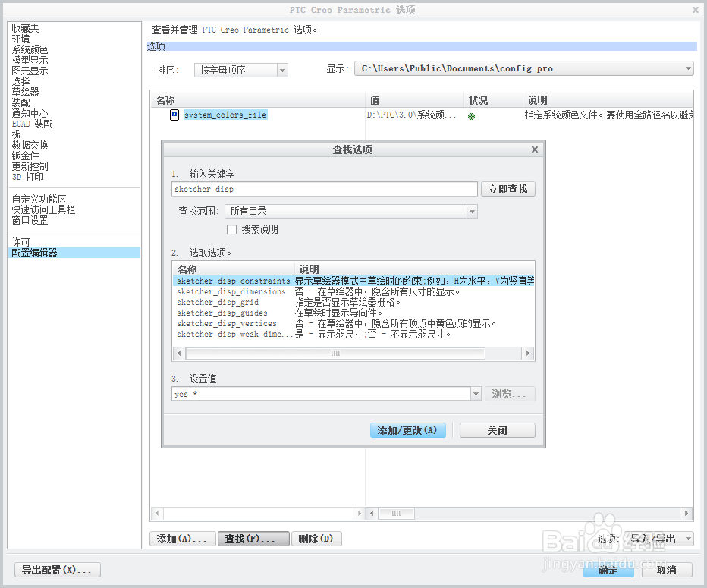Click the 删除(D) button
The image size is (707, 588).
(316, 539)
